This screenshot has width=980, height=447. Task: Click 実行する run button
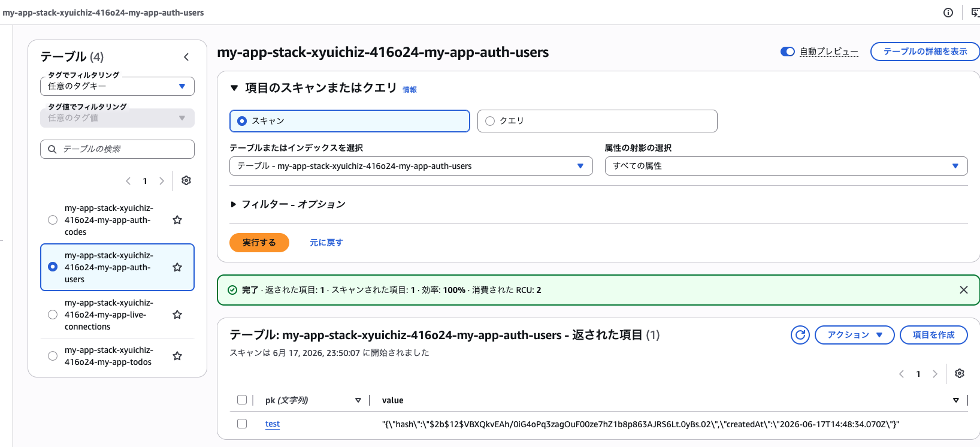point(259,243)
